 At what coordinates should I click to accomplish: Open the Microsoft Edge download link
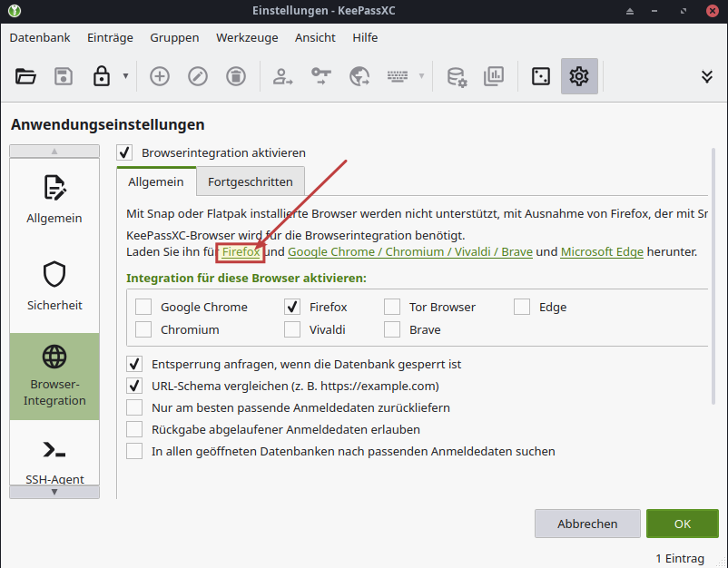click(x=602, y=251)
